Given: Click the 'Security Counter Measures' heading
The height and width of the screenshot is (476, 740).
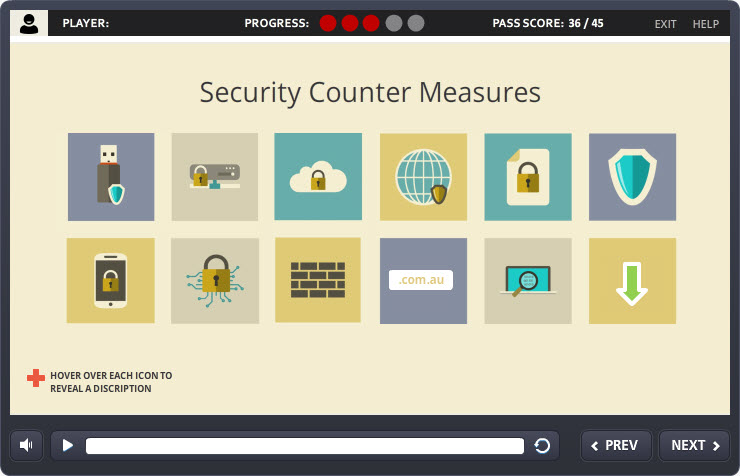Looking at the screenshot, I should point(370,92).
